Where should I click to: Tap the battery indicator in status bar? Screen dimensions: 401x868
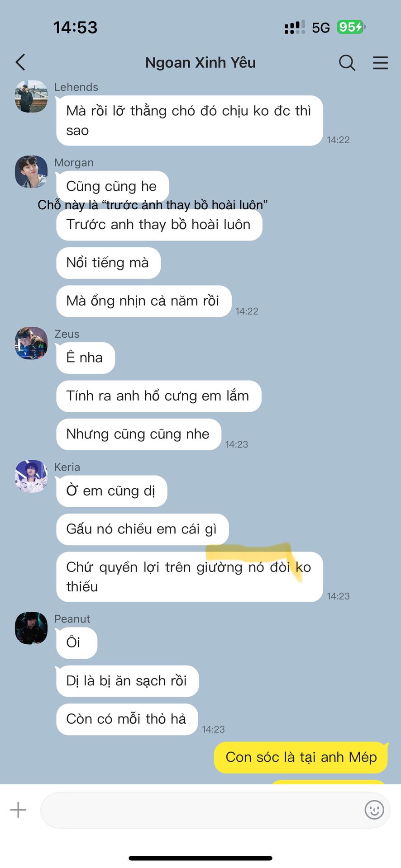tap(351, 27)
